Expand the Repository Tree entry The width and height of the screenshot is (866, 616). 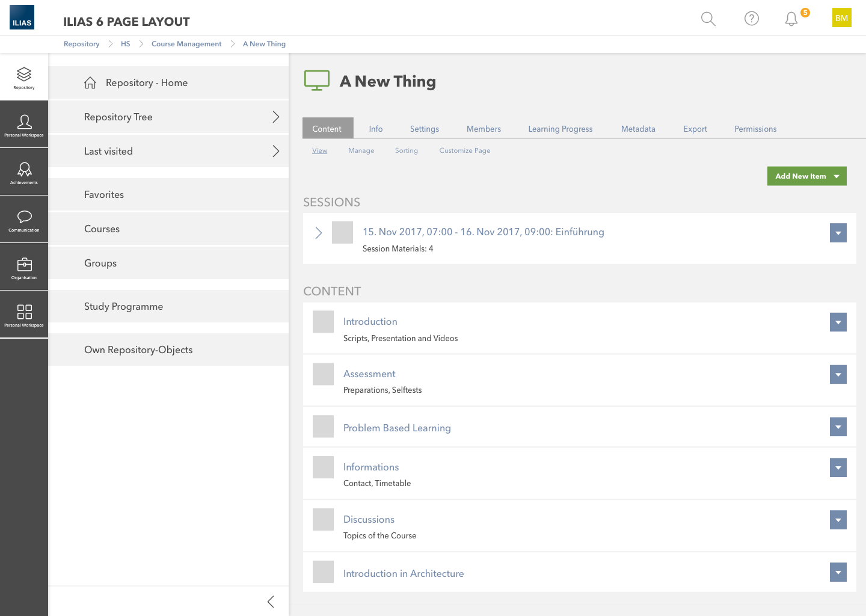(x=275, y=117)
